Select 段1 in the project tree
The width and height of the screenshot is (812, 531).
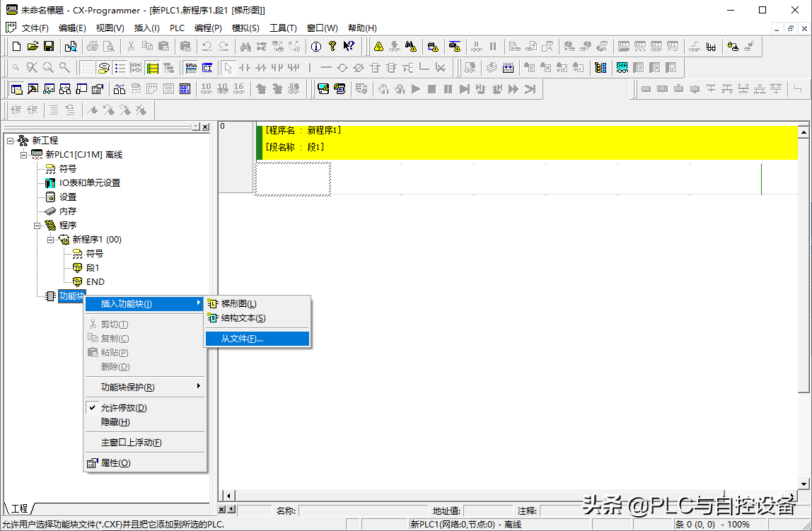pos(93,268)
